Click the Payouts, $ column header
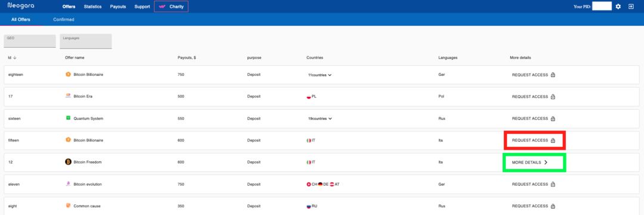Image resolution: width=644 pixels, height=215 pixels. (187, 57)
